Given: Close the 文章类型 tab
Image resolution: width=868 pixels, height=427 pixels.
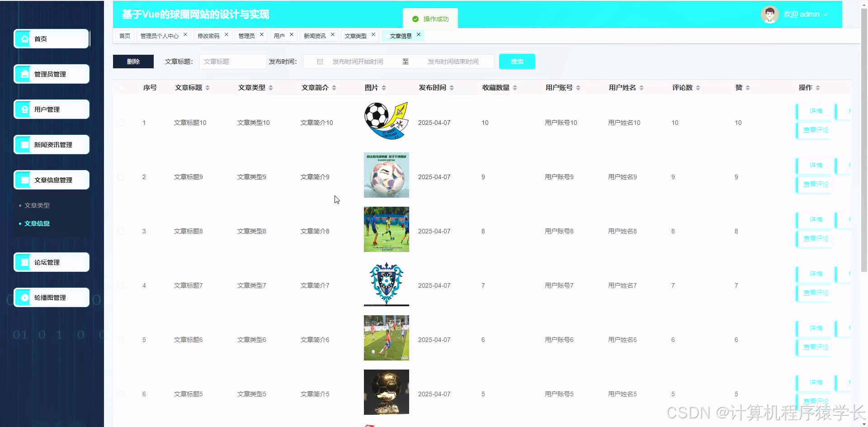Looking at the screenshot, I should click(x=373, y=34).
